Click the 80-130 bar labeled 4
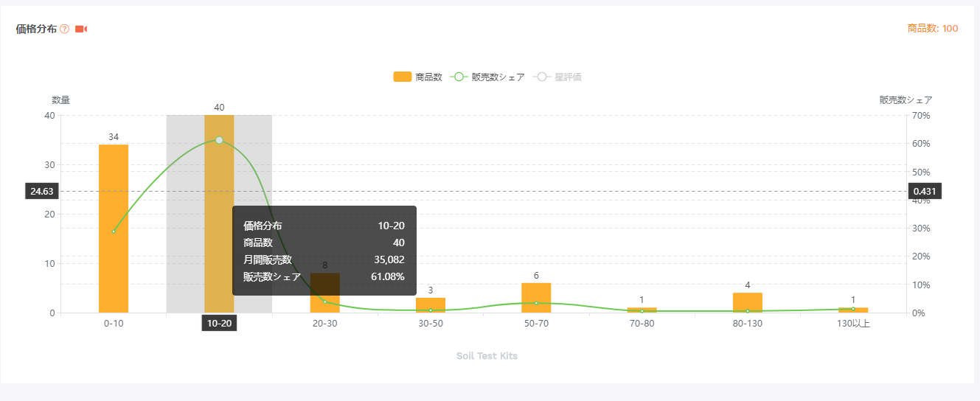The image size is (980, 401). click(x=748, y=302)
